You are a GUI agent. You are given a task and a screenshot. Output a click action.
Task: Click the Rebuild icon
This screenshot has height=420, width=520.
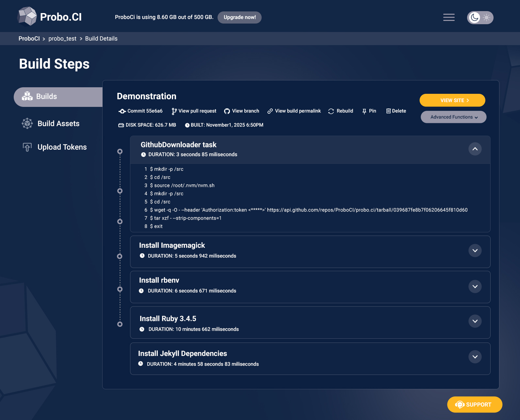(x=331, y=111)
